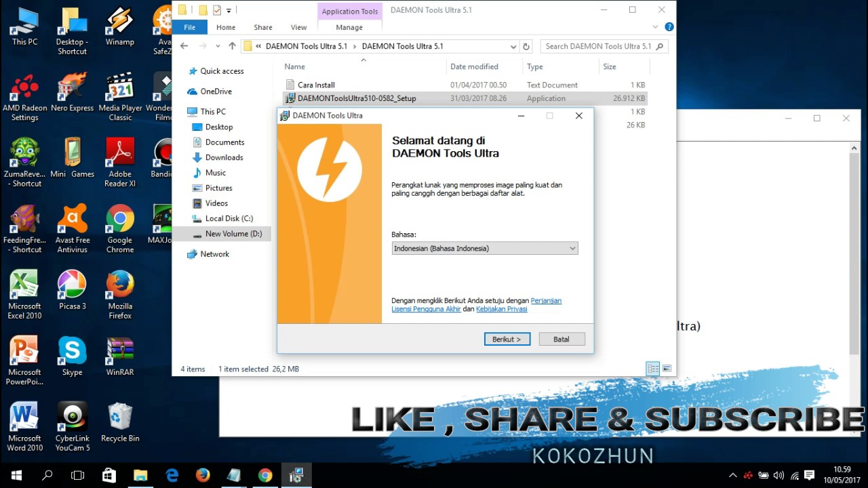Viewport: 868px width, 488px height.
Task: Launch Microsoft Word 2010 icon
Action: pyautogui.click(x=24, y=427)
